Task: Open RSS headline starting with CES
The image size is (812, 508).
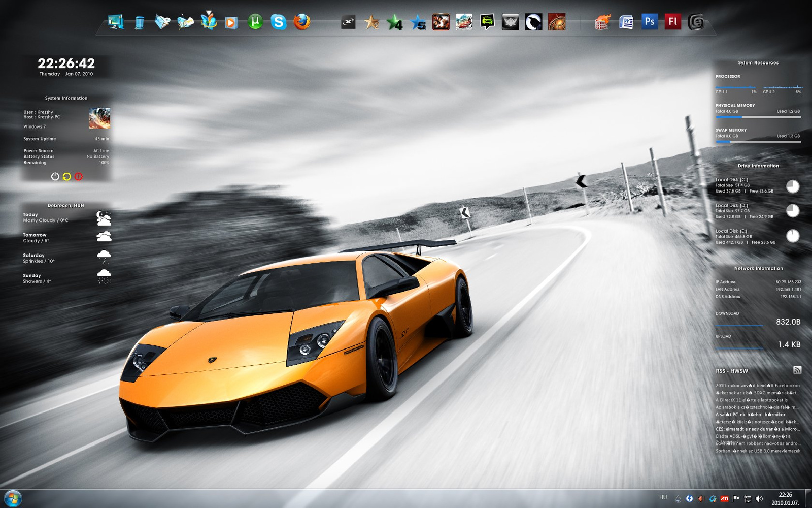Action: point(758,429)
